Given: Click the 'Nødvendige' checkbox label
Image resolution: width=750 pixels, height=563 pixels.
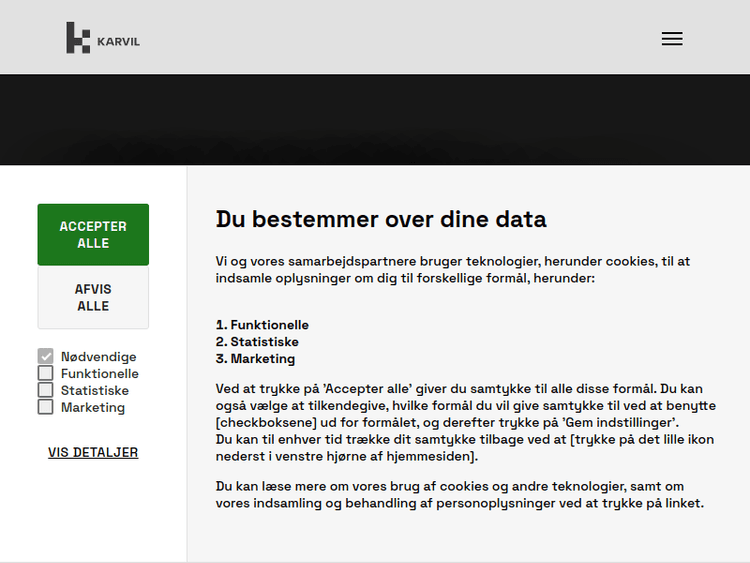Looking at the screenshot, I should pyautogui.click(x=98, y=356).
